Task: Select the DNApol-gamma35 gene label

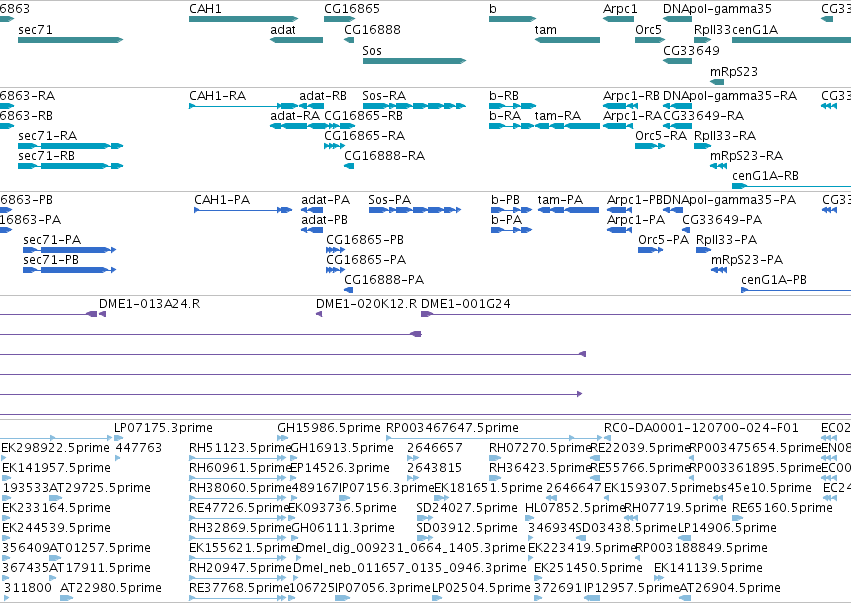Action: (x=717, y=9)
